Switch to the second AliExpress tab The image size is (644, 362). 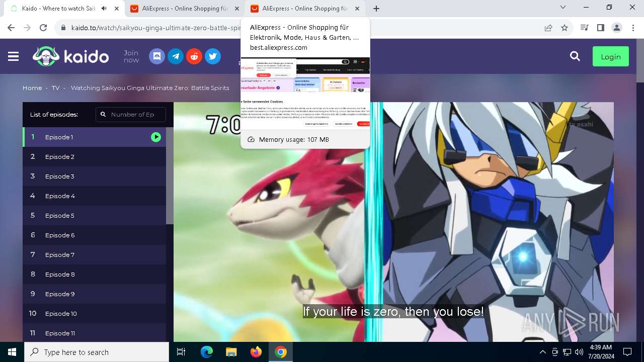(x=184, y=9)
